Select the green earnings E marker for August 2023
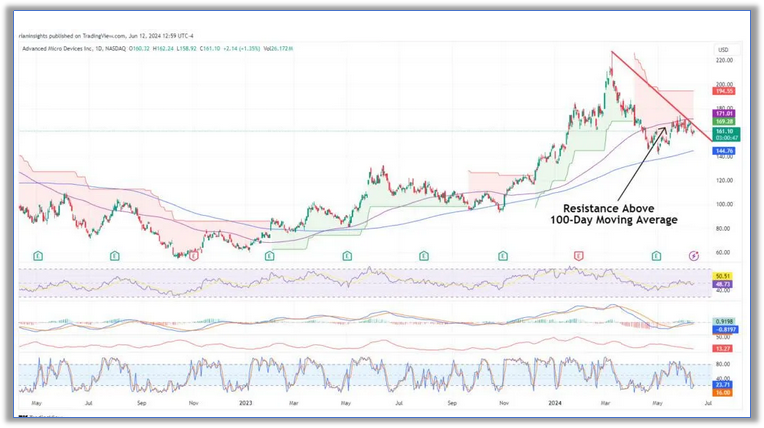 coord(424,256)
